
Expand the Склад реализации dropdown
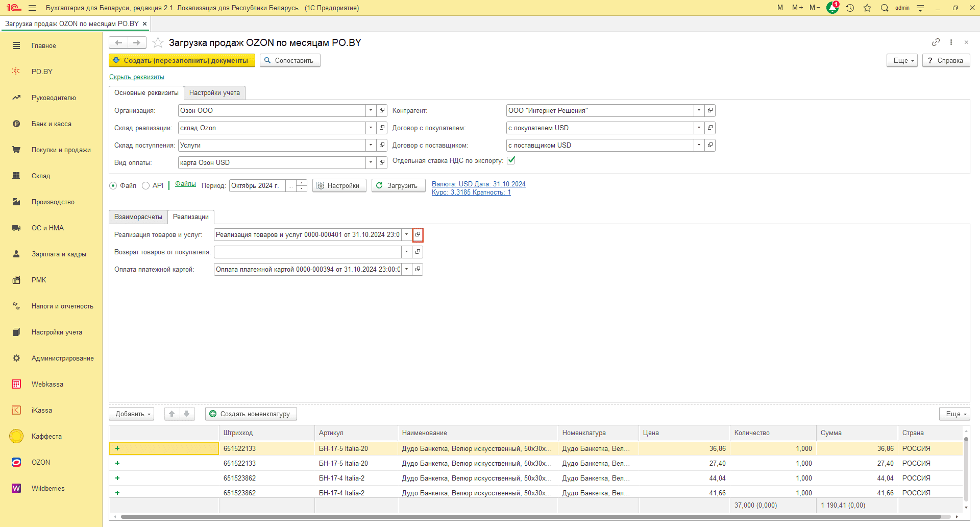(371, 128)
